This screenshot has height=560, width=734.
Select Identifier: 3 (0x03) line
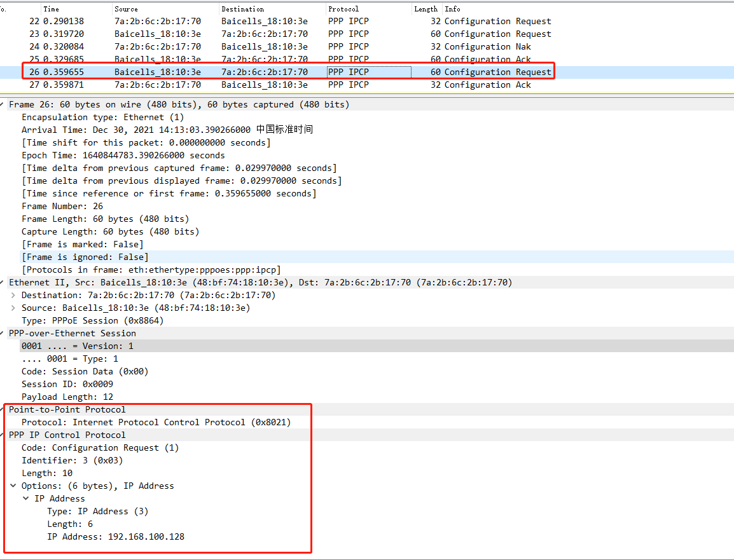pyautogui.click(x=72, y=460)
